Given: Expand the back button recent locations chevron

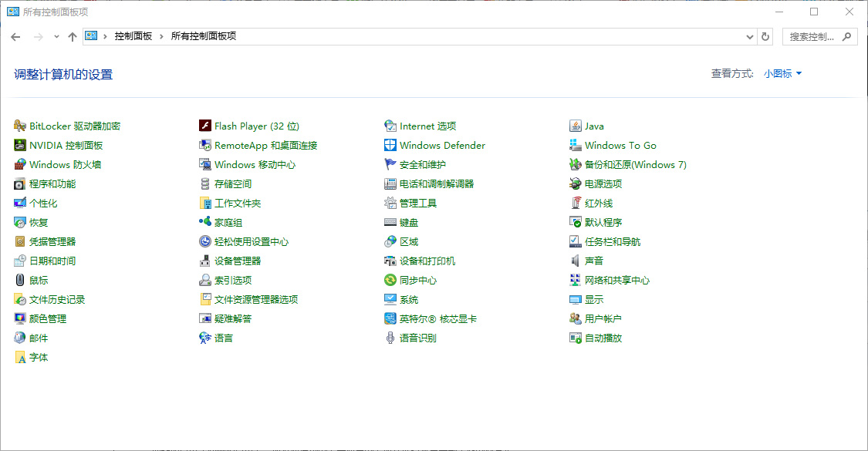Looking at the screenshot, I should click(x=56, y=36).
